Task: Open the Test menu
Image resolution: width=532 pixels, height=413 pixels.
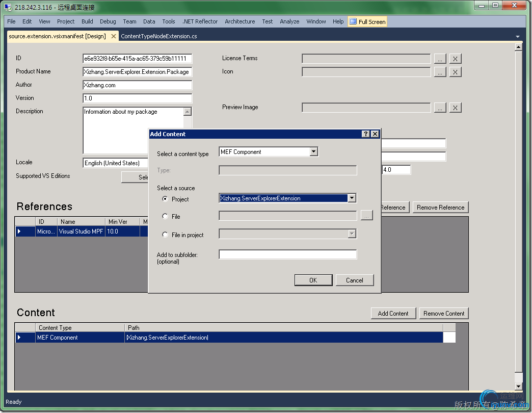Action: tap(268, 21)
